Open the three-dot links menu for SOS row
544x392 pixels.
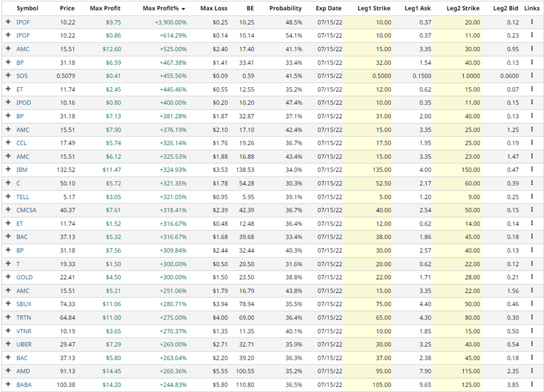point(531,76)
